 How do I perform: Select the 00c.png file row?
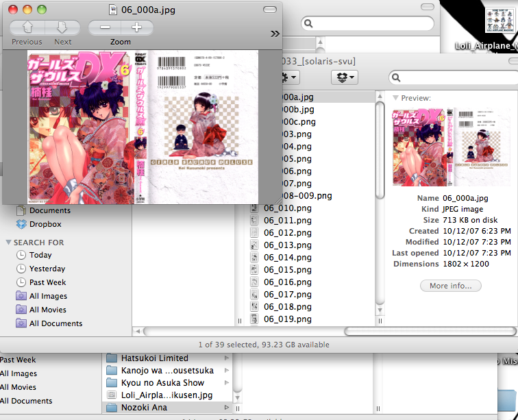[x=328, y=121]
